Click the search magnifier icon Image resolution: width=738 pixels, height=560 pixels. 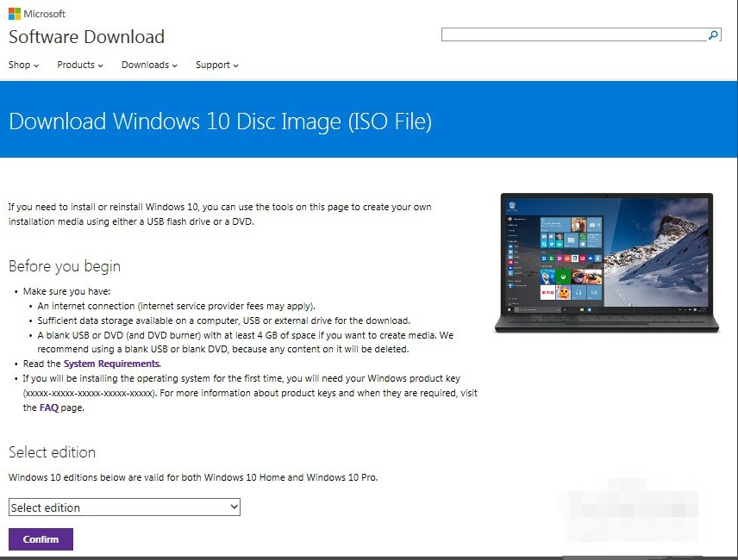(713, 34)
